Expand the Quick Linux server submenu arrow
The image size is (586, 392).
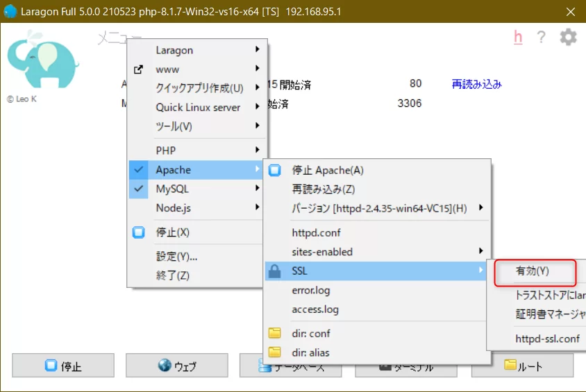257,106
